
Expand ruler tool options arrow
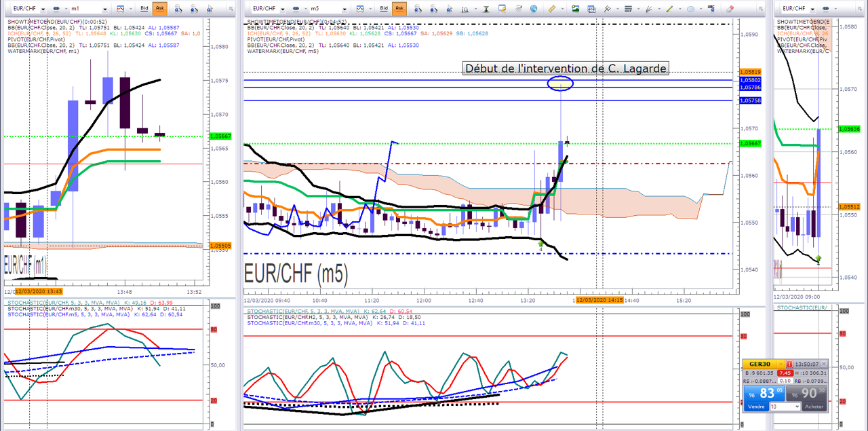(563, 9)
